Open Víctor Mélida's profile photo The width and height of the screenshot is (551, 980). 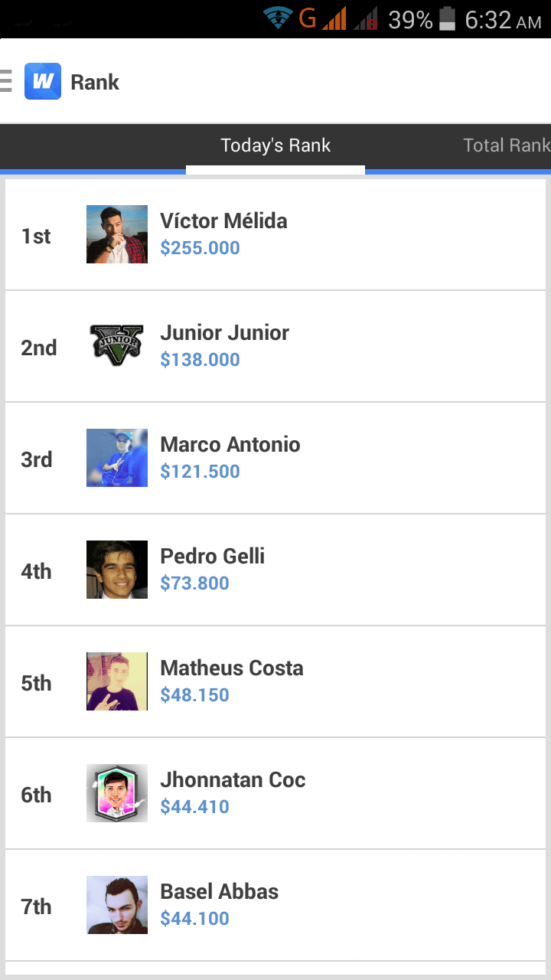117,234
